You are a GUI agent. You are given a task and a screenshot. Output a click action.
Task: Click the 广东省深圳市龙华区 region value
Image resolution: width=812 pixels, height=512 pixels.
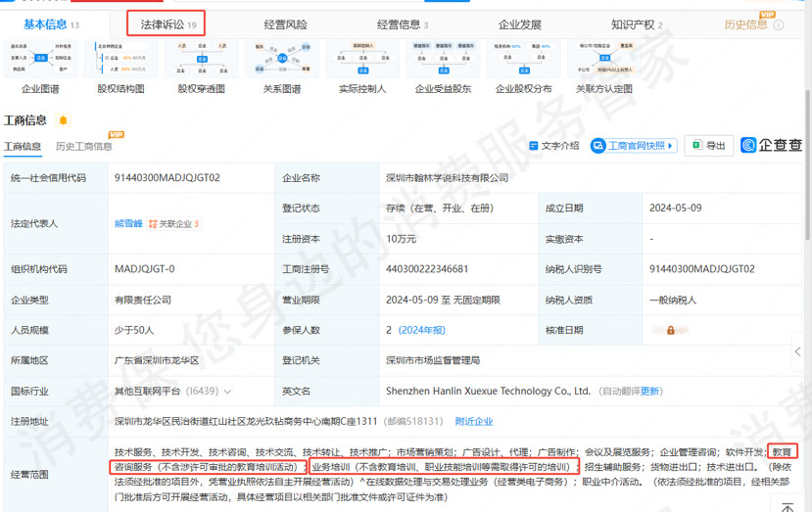coord(157,361)
